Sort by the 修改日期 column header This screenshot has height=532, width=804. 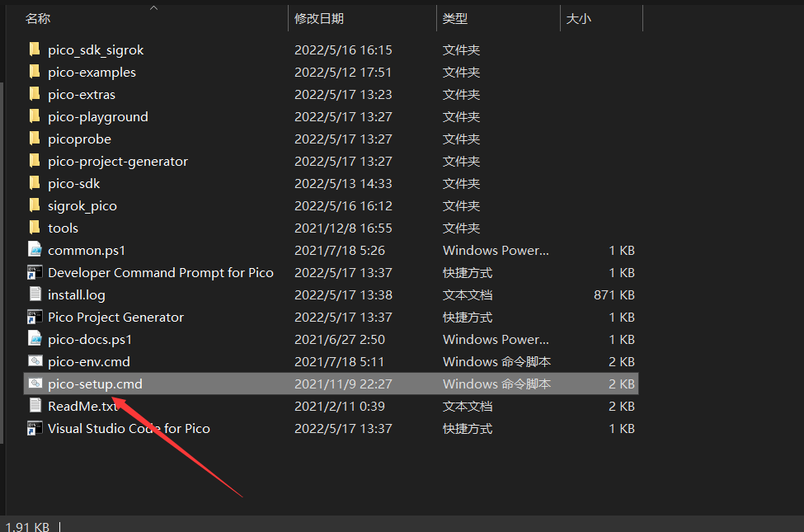click(x=319, y=19)
